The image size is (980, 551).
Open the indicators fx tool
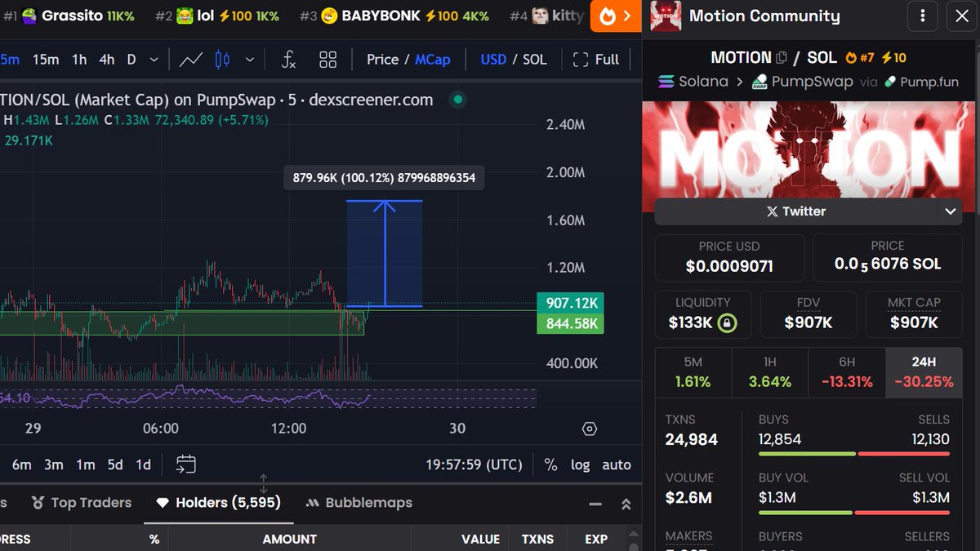(x=290, y=59)
